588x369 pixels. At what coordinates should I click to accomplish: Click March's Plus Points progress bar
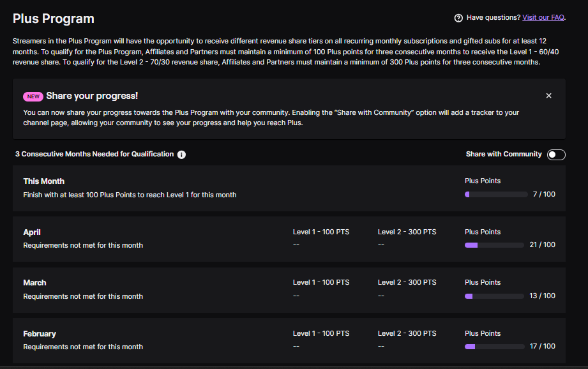tap(494, 296)
